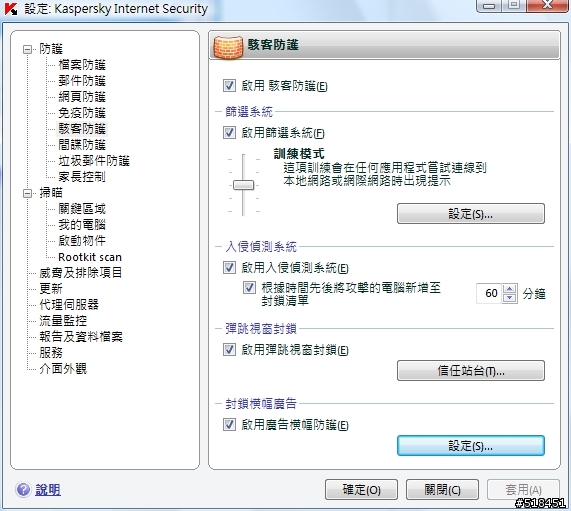Select 啟動物件 scan item

(x=82, y=241)
